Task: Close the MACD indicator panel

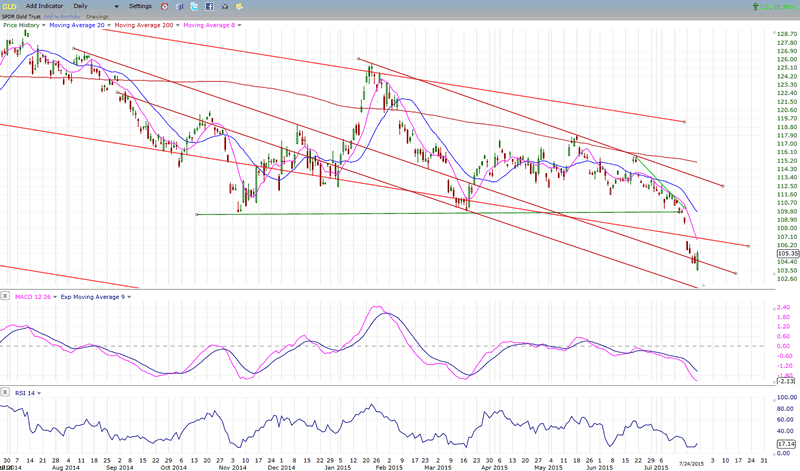Action: [x=6, y=298]
